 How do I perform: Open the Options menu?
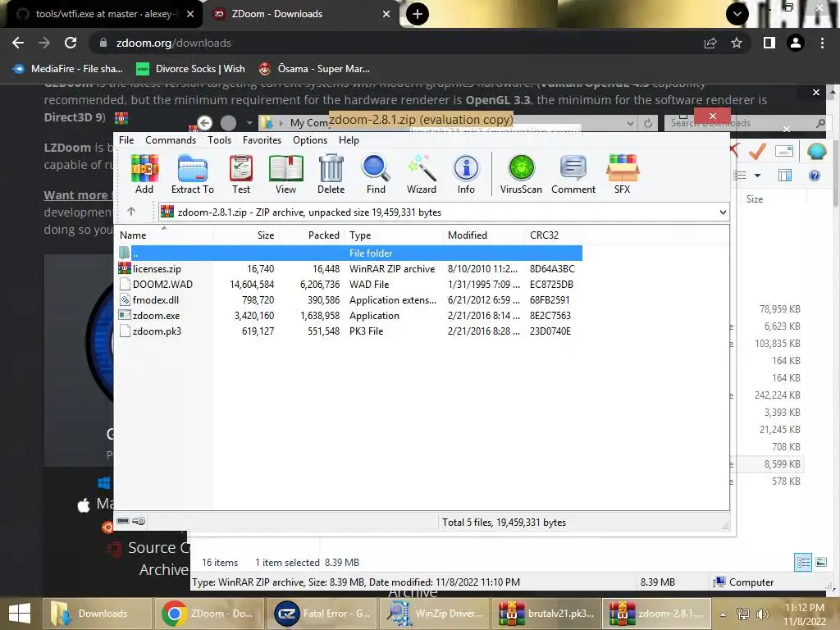click(309, 139)
